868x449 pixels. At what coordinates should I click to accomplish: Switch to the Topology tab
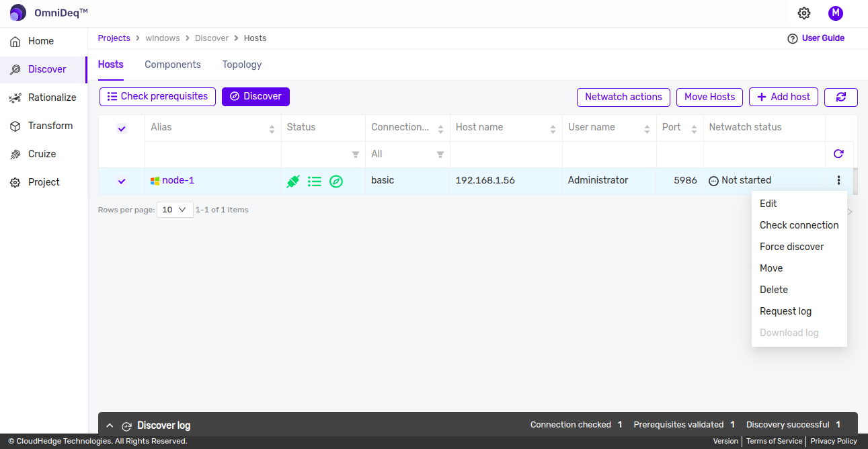[x=242, y=65]
